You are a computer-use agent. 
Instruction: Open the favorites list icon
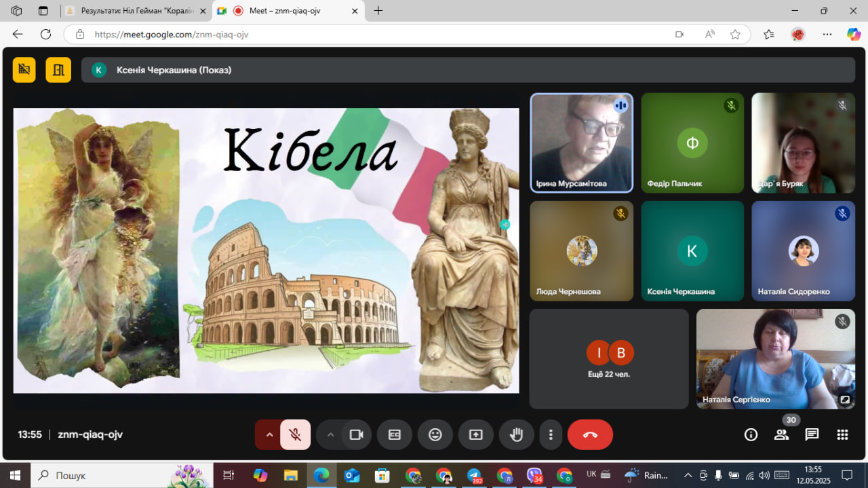(x=769, y=34)
